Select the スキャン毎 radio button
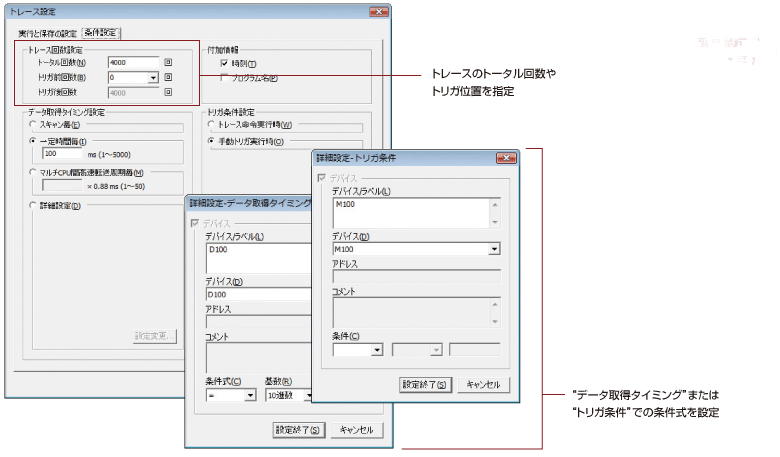The image size is (780, 457). 33,125
